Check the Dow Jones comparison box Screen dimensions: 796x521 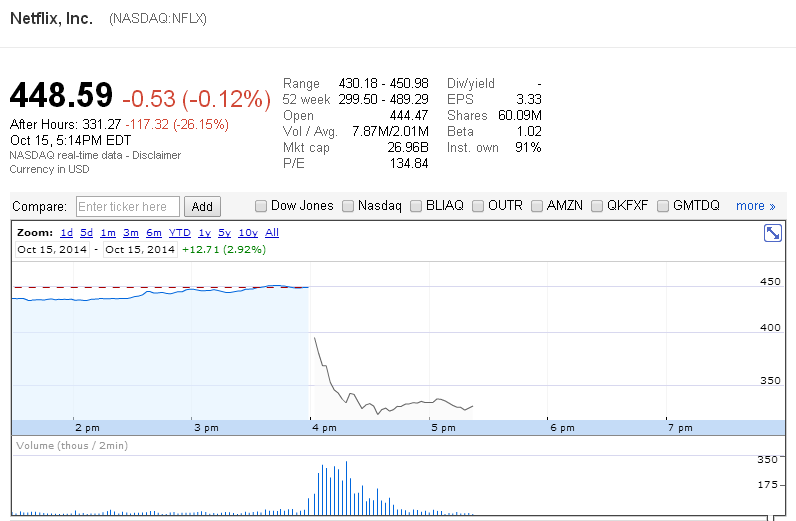pos(261,206)
